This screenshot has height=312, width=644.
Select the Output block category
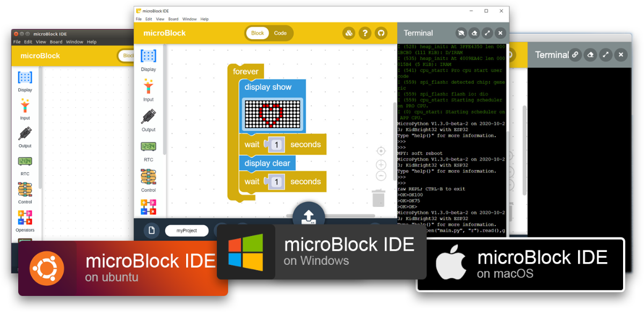pos(148,119)
